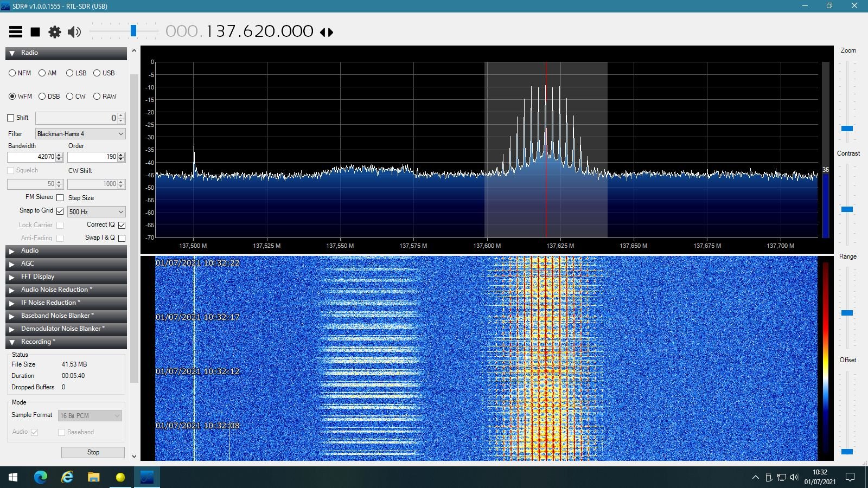Image resolution: width=868 pixels, height=488 pixels.
Task: Click the side panel vertical scrollbar
Action: point(133,228)
